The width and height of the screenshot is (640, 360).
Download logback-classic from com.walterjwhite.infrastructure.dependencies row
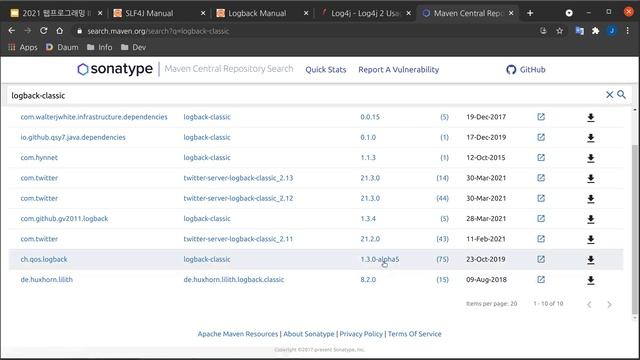pos(591,118)
